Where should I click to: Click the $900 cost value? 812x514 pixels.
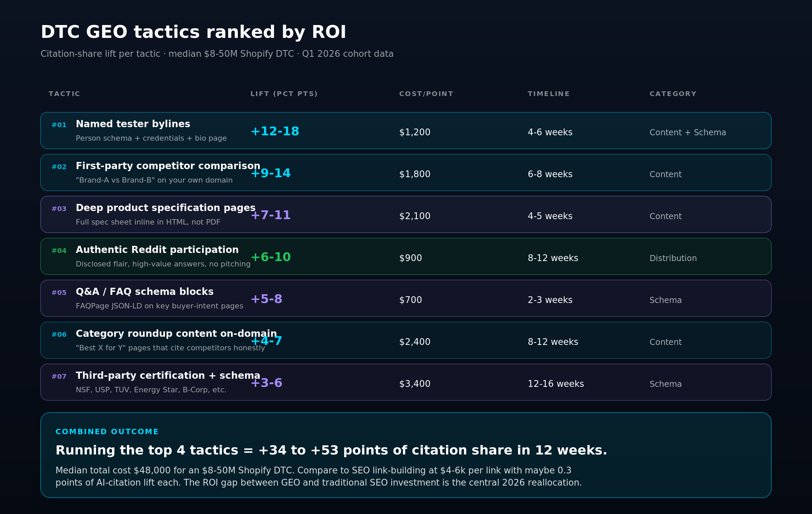(x=411, y=258)
